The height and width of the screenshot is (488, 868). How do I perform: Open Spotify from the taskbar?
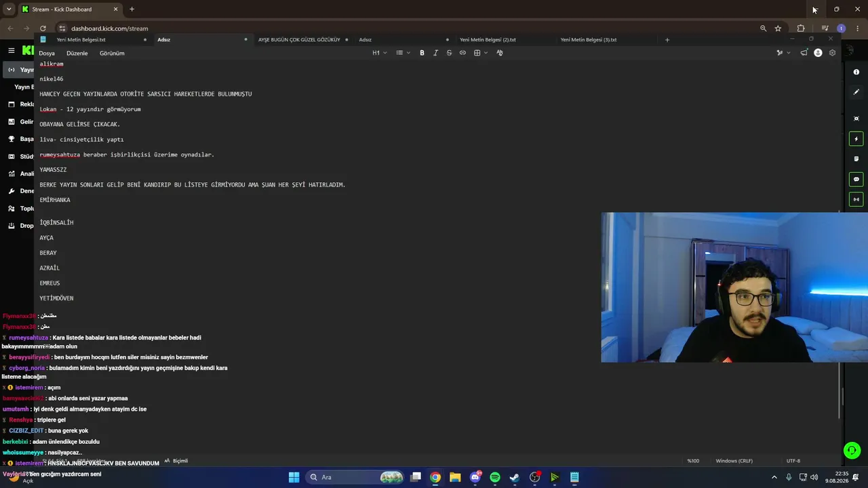[x=495, y=477]
